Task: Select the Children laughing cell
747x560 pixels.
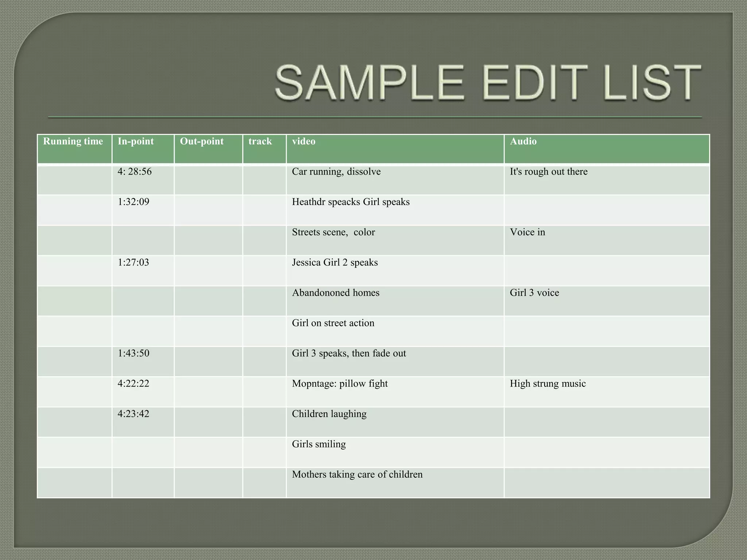Action: [395, 422]
